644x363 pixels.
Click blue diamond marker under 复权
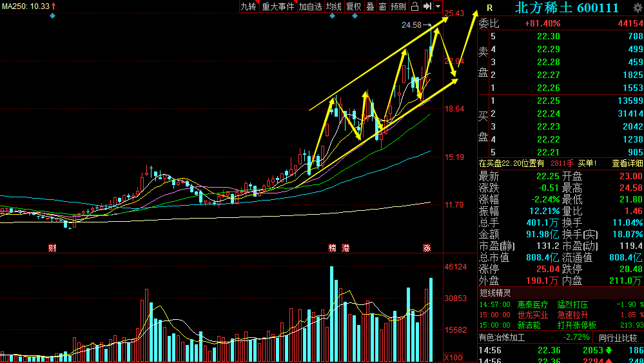pos(355,16)
